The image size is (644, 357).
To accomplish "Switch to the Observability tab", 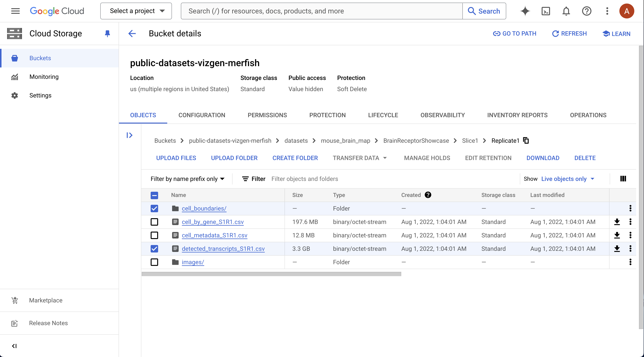I will [x=442, y=115].
